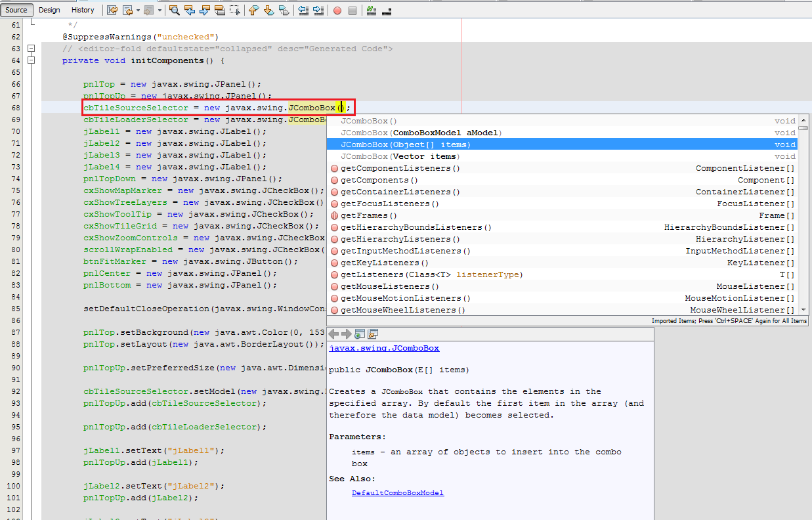This screenshot has width=812, height=520.
Task: Select getFocusListeners() completion item
Action: coord(563,204)
